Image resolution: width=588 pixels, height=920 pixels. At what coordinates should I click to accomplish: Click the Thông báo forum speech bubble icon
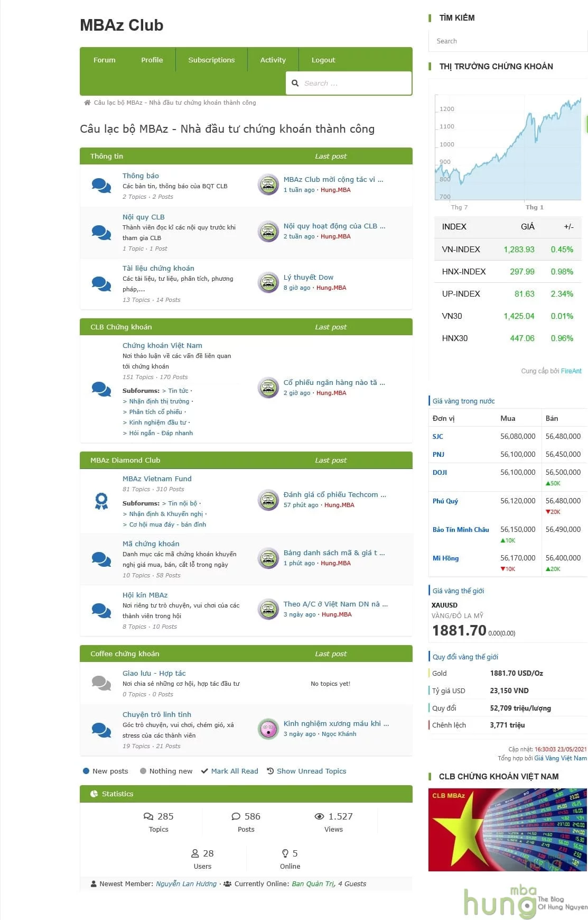[x=101, y=186]
